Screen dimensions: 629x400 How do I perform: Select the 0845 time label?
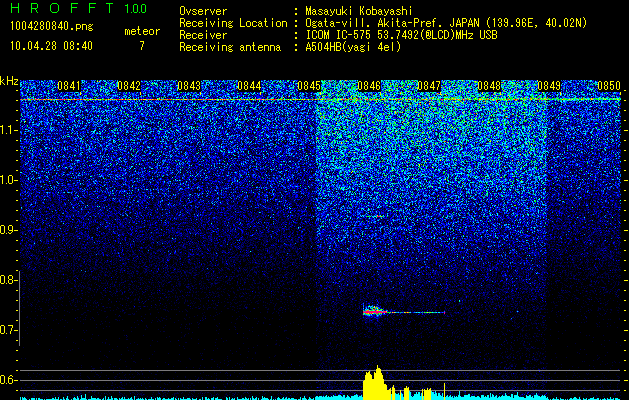pos(309,86)
